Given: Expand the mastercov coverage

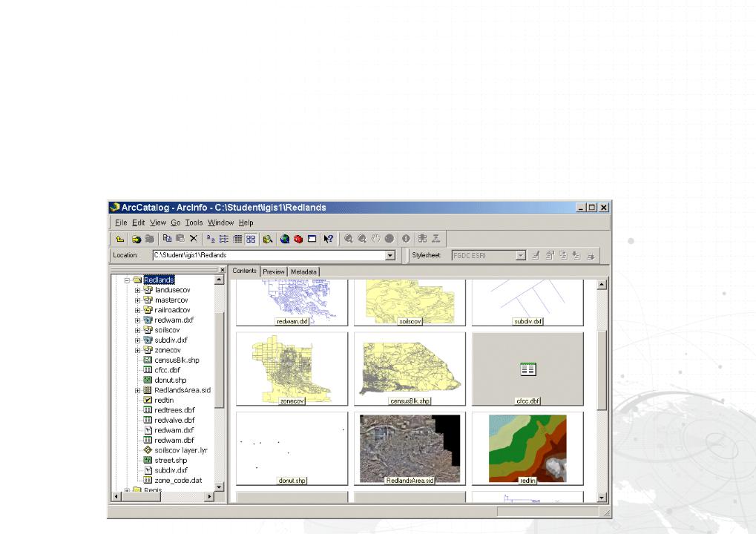Looking at the screenshot, I should [x=137, y=300].
